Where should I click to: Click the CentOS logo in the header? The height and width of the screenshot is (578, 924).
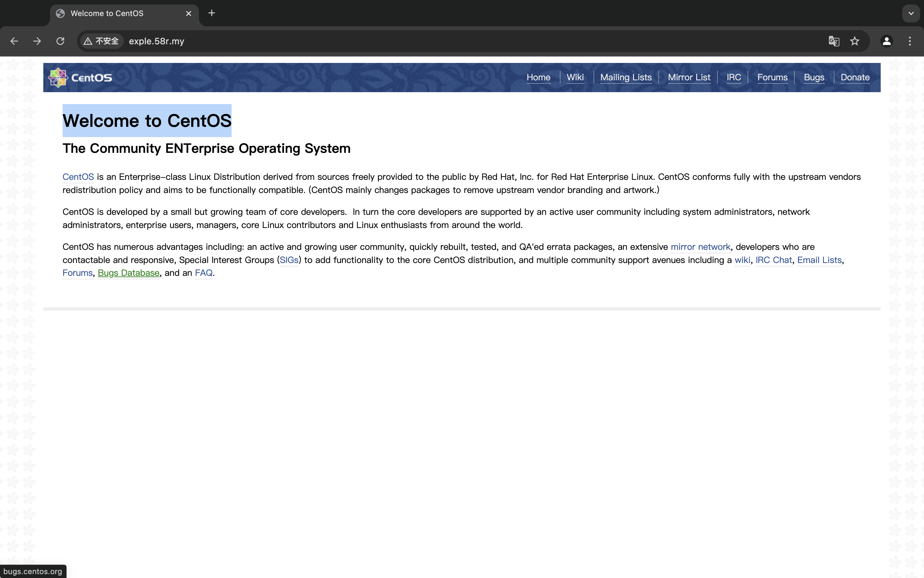coord(80,78)
